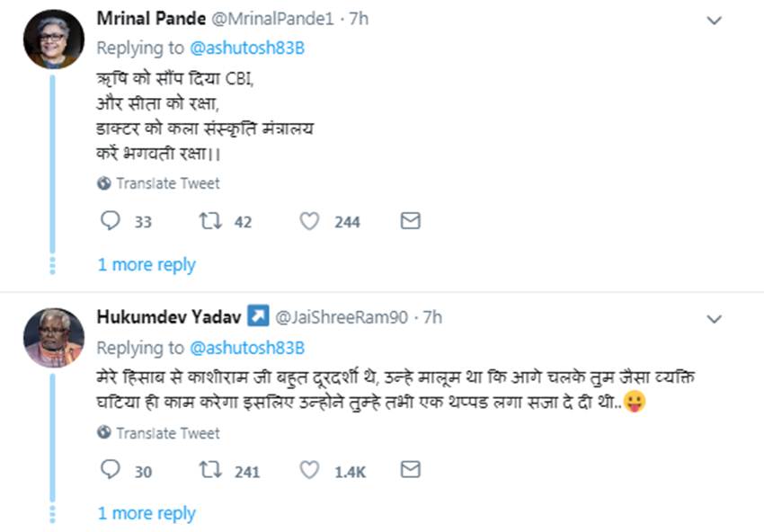Open Mrinal Pande's profile name link
The height and width of the screenshot is (532, 764).
[x=150, y=19]
